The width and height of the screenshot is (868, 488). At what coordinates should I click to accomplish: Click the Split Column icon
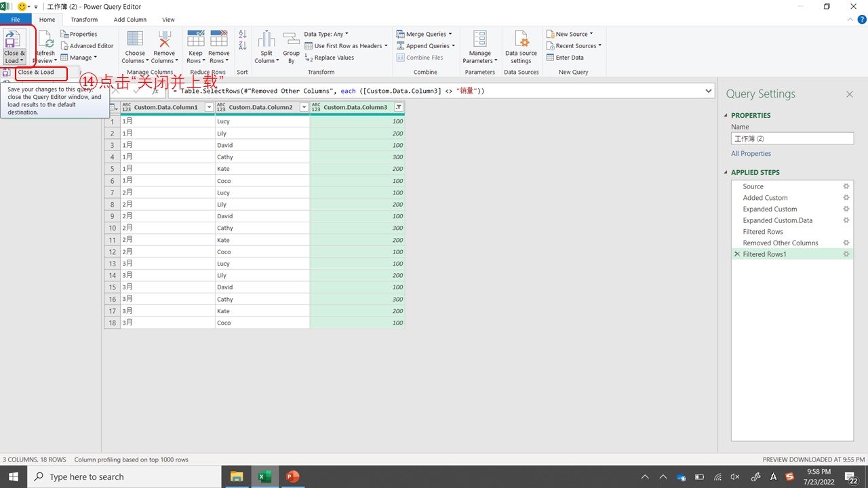(267, 39)
